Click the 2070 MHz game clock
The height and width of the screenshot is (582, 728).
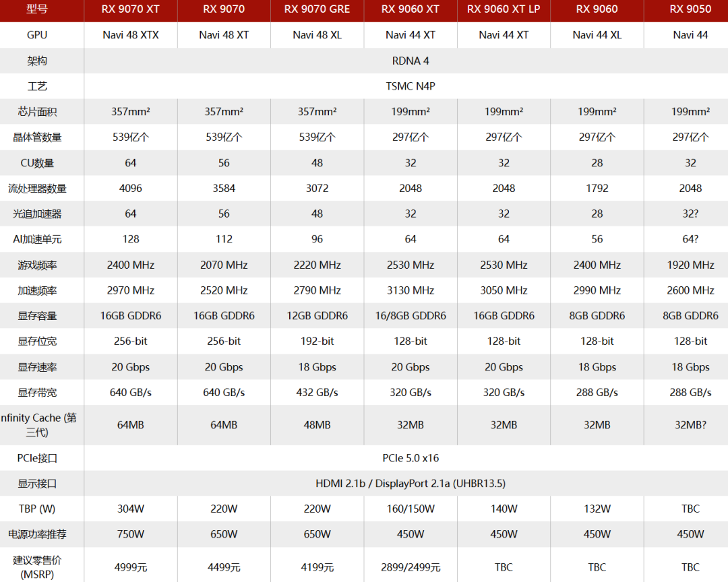pos(224,265)
